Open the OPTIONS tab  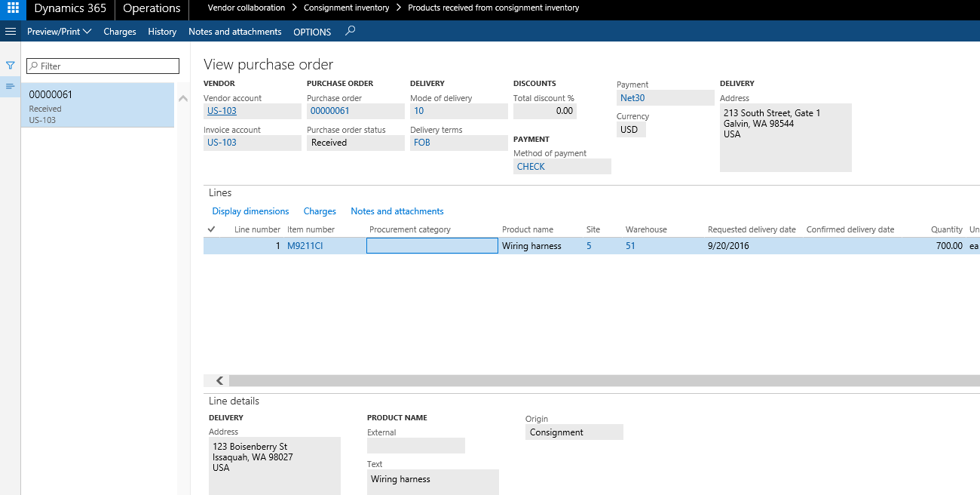click(312, 32)
